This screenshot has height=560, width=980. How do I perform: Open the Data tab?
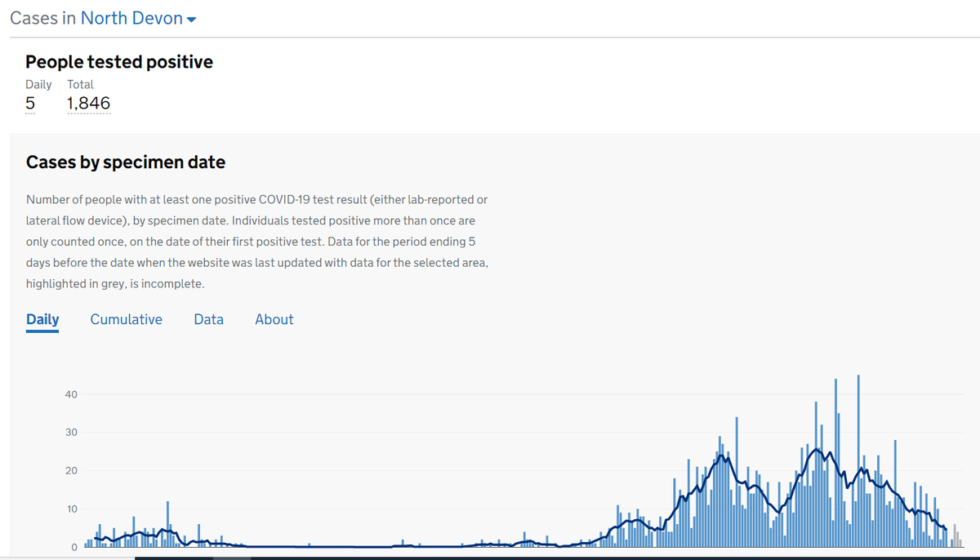(209, 319)
